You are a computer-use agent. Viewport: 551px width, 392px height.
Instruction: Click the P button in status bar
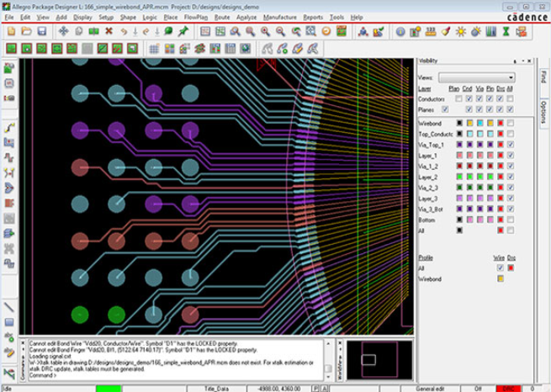click(x=315, y=388)
